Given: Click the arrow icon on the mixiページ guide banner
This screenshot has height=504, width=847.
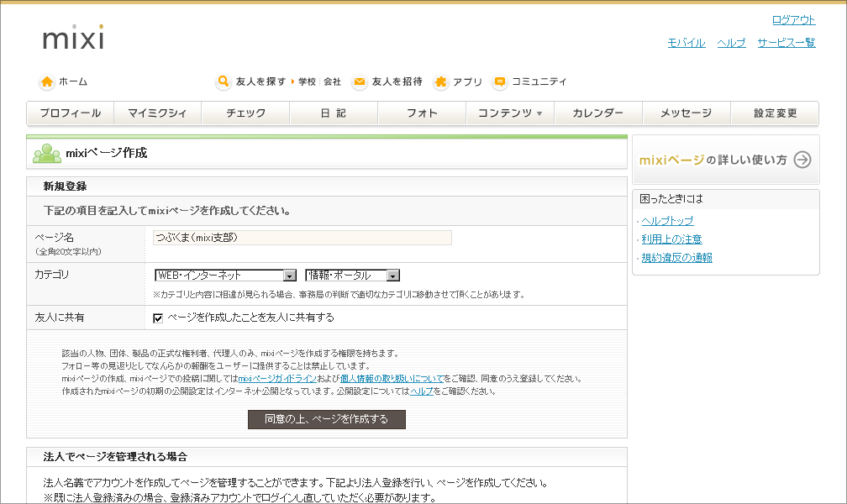Looking at the screenshot, I should pyautogui.click(x=802, y=160).
